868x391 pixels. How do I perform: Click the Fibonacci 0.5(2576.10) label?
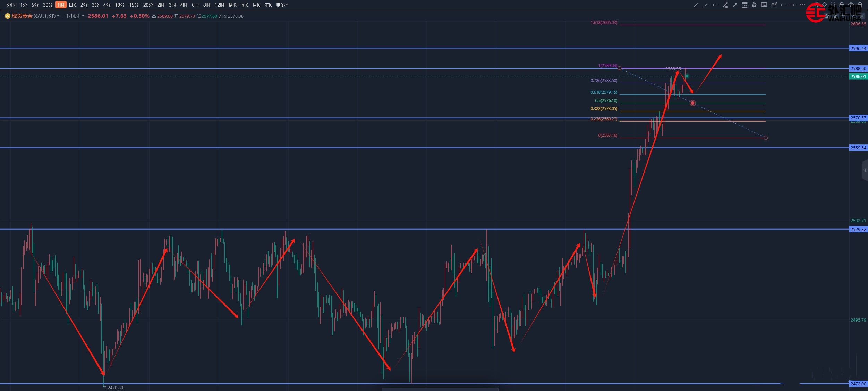[606, 101]
